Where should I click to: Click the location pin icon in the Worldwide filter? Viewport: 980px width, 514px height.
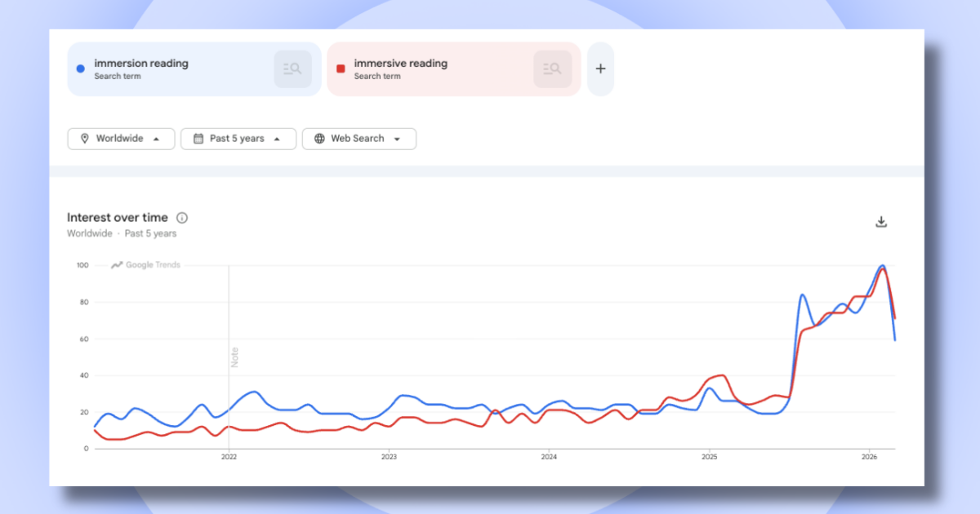84,139
